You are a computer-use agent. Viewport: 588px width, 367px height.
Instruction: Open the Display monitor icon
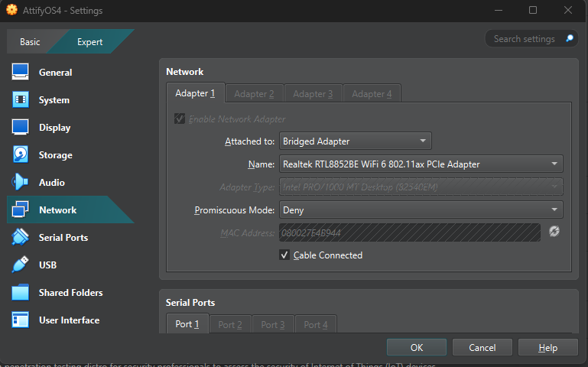click(x=21, y=128)
